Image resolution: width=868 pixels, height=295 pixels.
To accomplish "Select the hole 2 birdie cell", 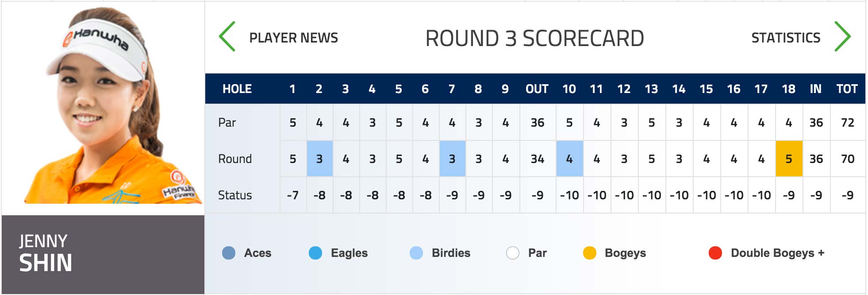I will [x=320, y=159].
